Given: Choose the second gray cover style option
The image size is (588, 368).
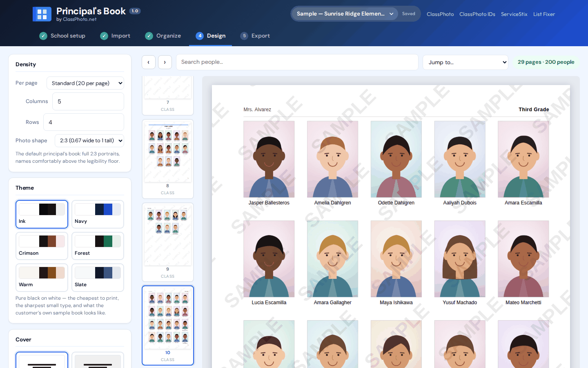Looking at the screenshot, I should 98,360.
